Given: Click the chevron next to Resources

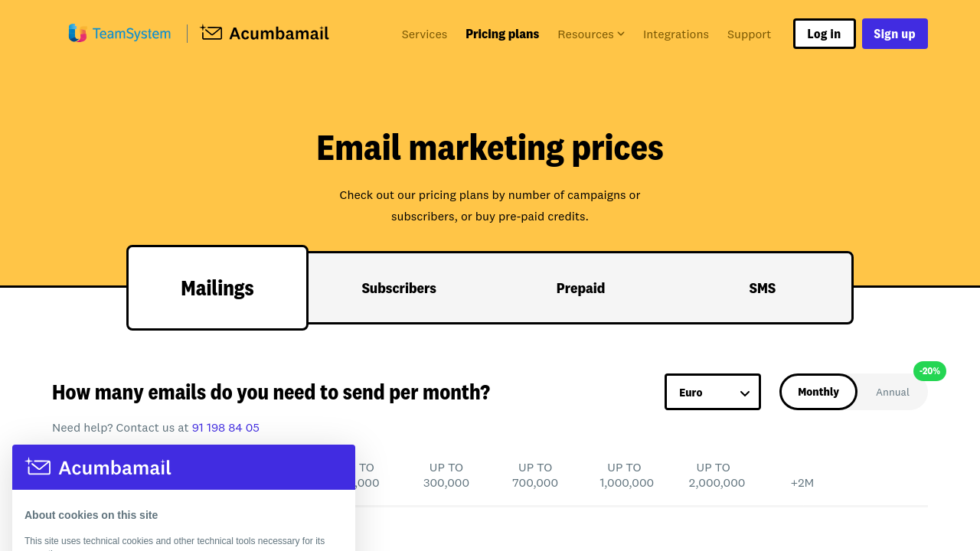Looking at the screenshot, I should pos(621,34).
